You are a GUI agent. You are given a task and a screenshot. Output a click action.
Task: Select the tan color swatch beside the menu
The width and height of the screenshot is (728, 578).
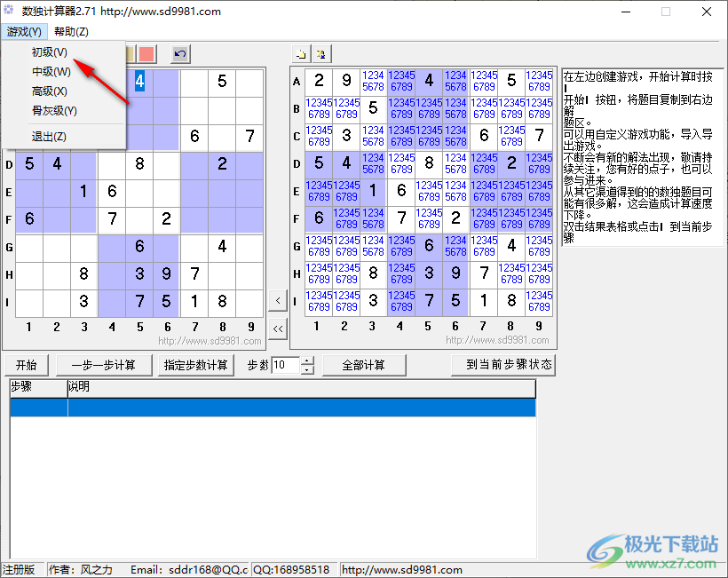pyautogui.click(x=131, y=54)
